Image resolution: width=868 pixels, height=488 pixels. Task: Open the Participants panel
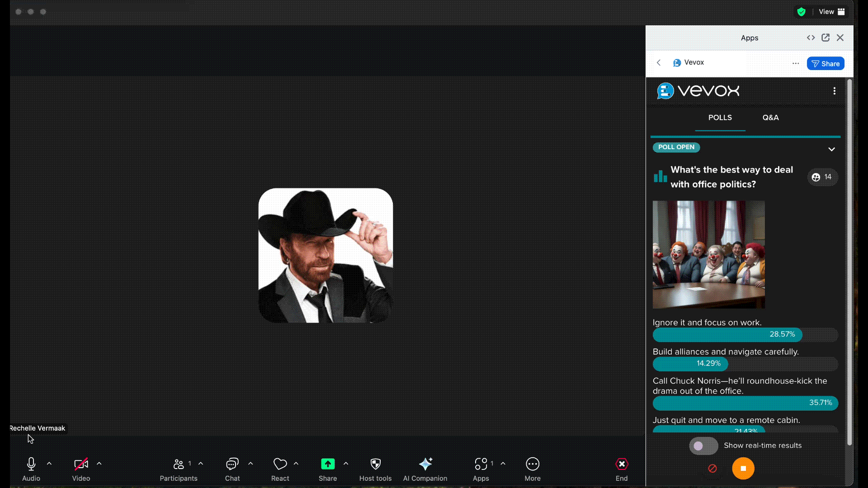(x=179, y=469)
